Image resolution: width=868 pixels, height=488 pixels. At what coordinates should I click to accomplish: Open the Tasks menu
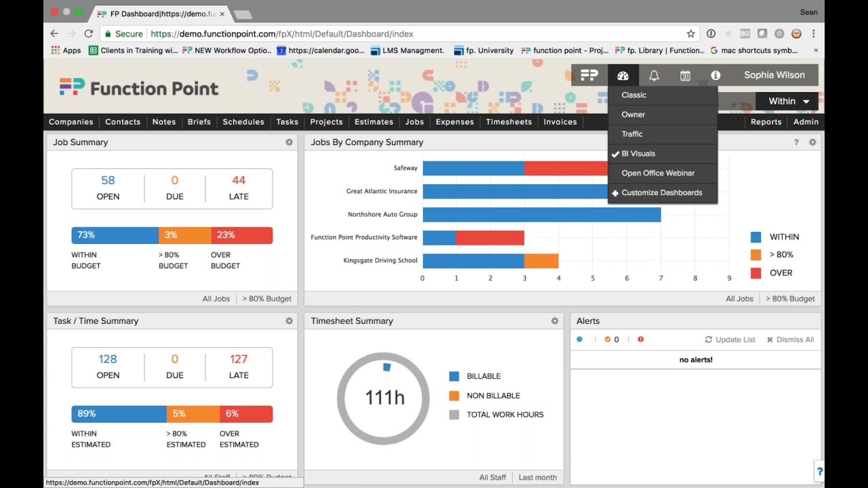(288, 122)
